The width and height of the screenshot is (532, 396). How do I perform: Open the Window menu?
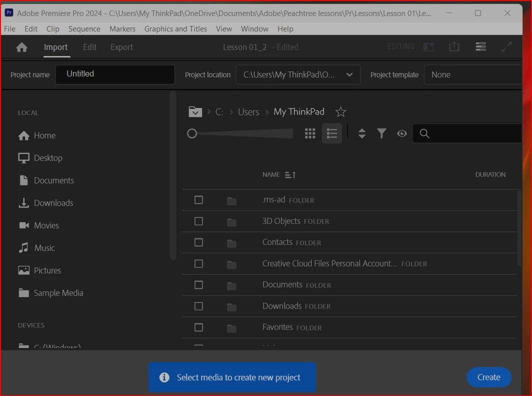click(254, 29)
